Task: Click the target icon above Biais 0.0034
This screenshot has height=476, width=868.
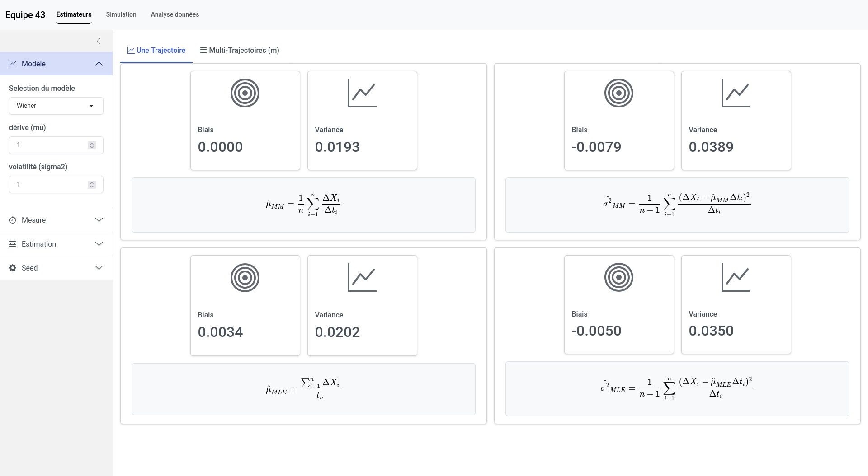Action: (x=245, y=277)
